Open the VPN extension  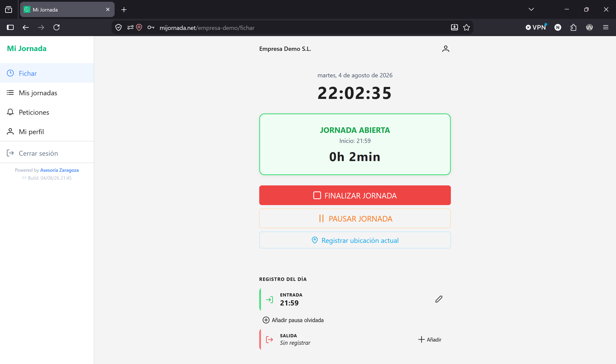pos(536,28)
